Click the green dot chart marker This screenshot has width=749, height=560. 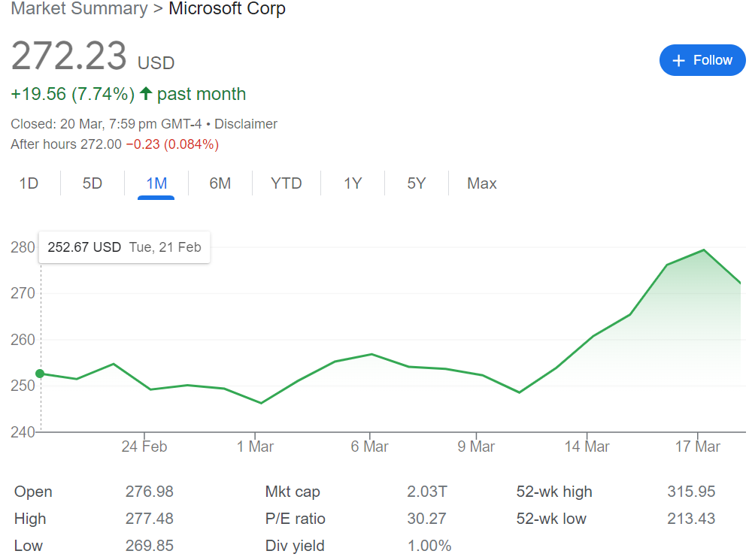pos(40,374)
